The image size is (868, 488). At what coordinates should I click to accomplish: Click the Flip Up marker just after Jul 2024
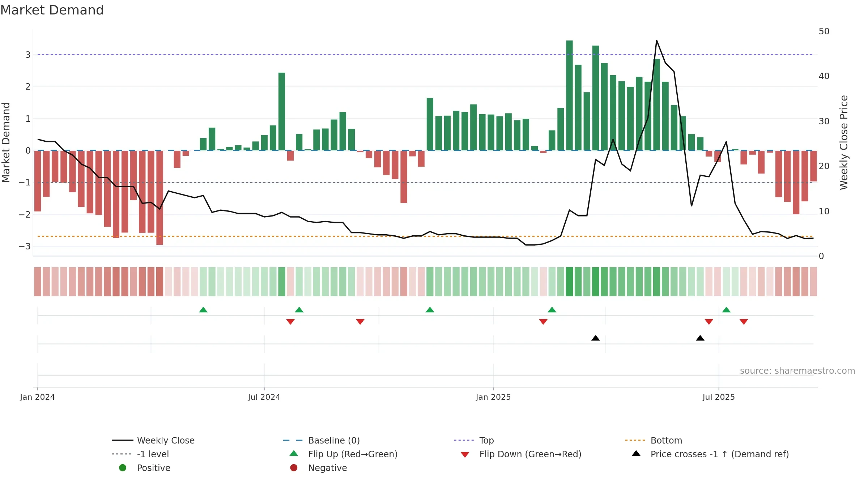click(x=299, y=310)
